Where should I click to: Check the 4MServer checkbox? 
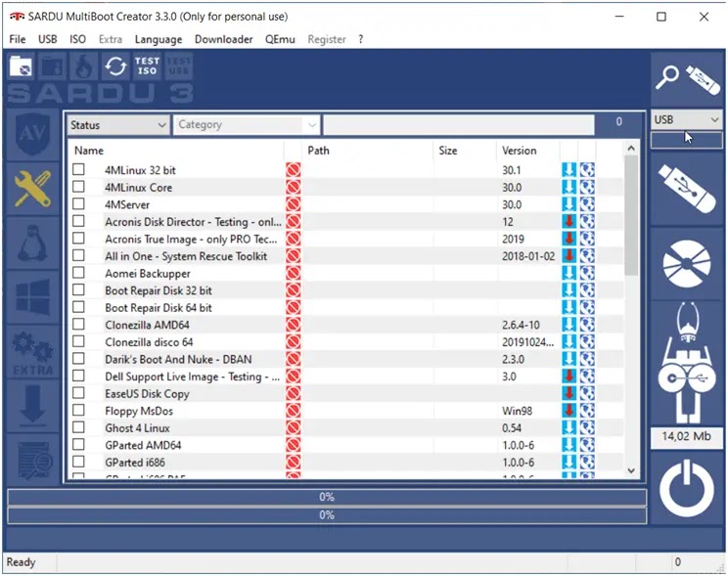tap(78, 203)
